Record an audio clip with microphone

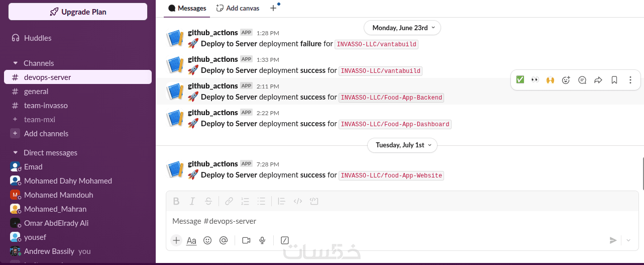tap(262, 240)
